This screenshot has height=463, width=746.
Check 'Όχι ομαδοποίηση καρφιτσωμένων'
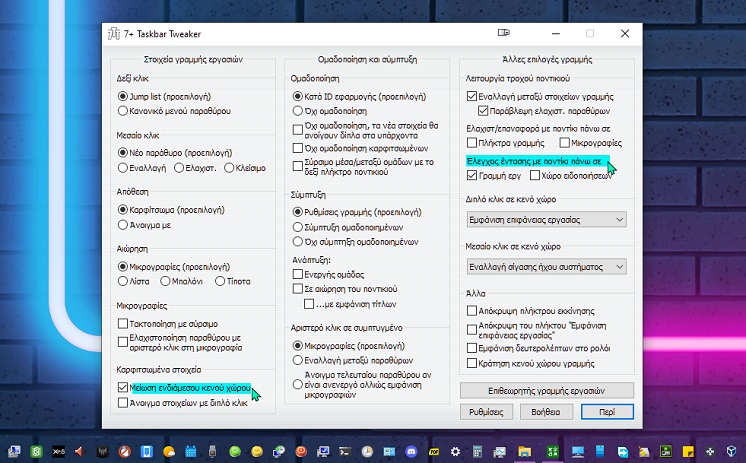298,148
